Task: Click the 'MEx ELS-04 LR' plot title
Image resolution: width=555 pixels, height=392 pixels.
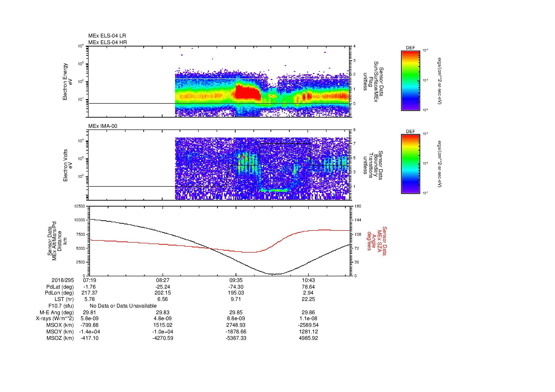Action: (107, 36)
